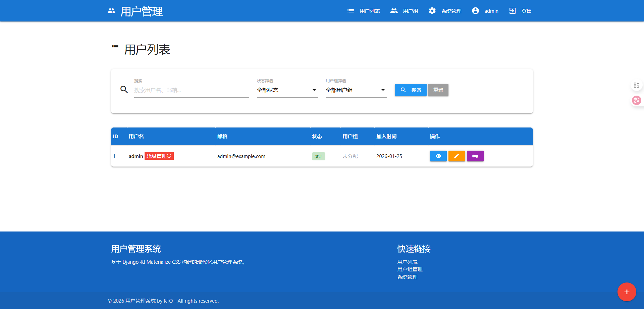This screenshot has height=309, width=644.
Task: Open 系统管理 in the navigation bar
Action: (445, 11)
